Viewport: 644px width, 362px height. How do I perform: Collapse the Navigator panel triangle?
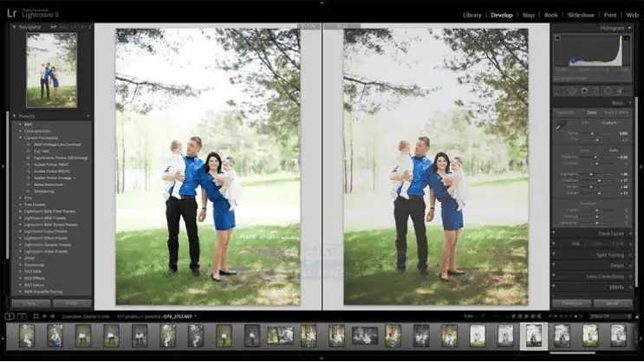click(x=15, y=27)
